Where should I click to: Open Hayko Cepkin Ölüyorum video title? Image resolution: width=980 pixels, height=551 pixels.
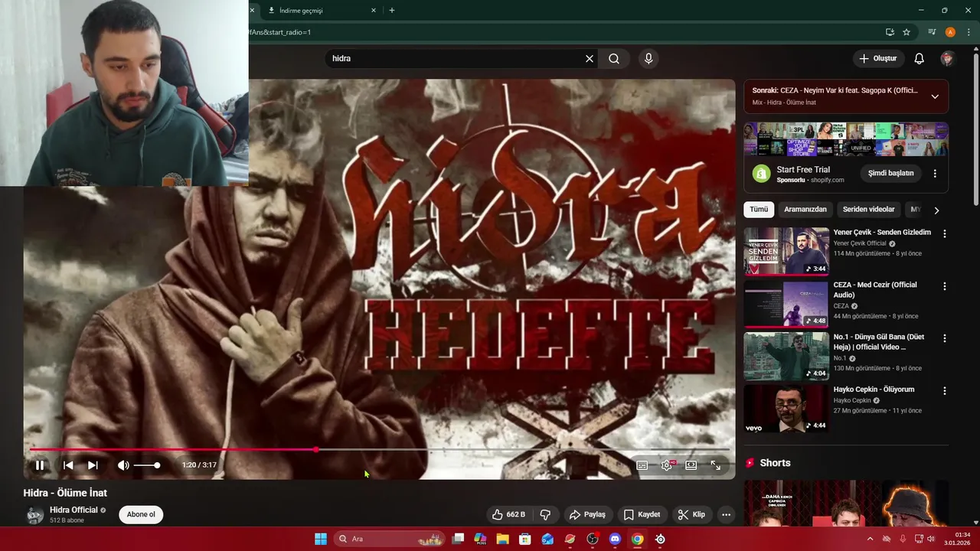pos(874,389)
